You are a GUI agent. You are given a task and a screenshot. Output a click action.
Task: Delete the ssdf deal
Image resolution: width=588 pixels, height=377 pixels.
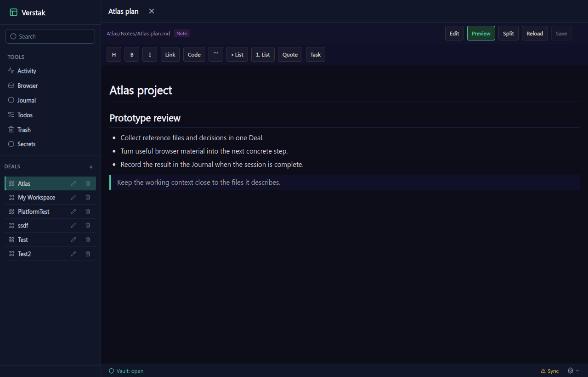click(88, 225)
